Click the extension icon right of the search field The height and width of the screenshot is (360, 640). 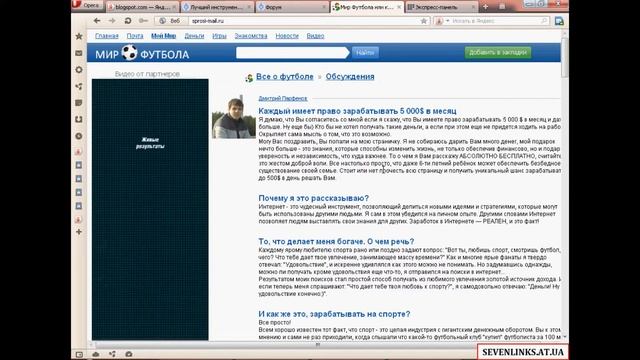(x=559, y=21)
